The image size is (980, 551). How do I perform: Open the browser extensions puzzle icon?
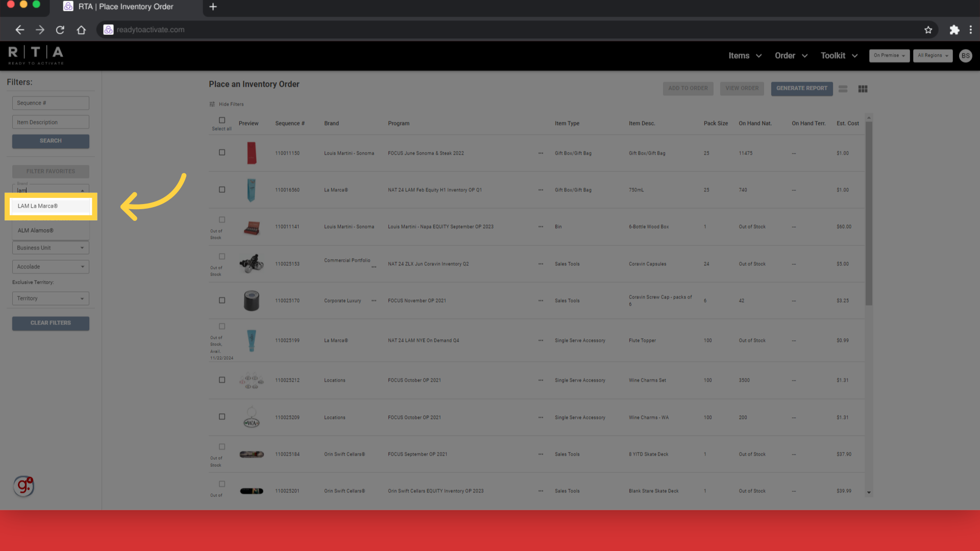coord(954,30)
